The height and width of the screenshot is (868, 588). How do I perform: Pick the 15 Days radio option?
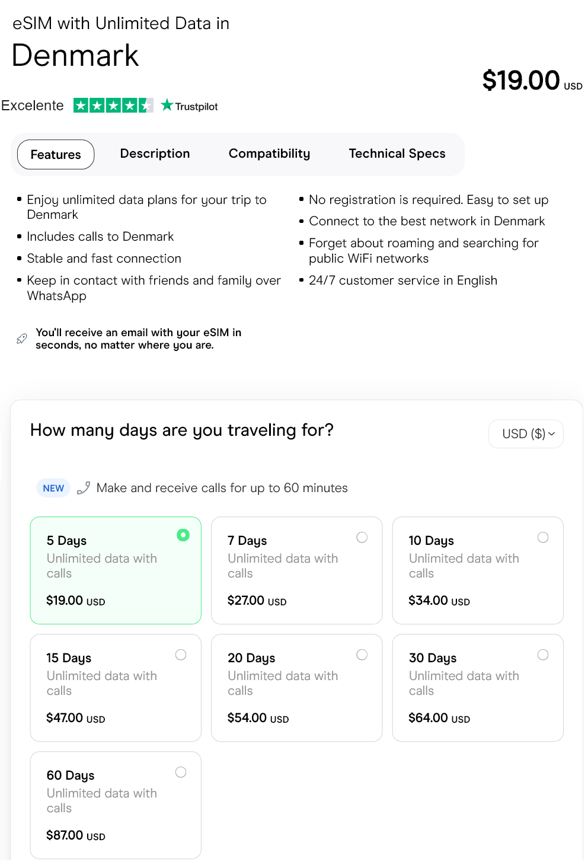tap(181, 655)
